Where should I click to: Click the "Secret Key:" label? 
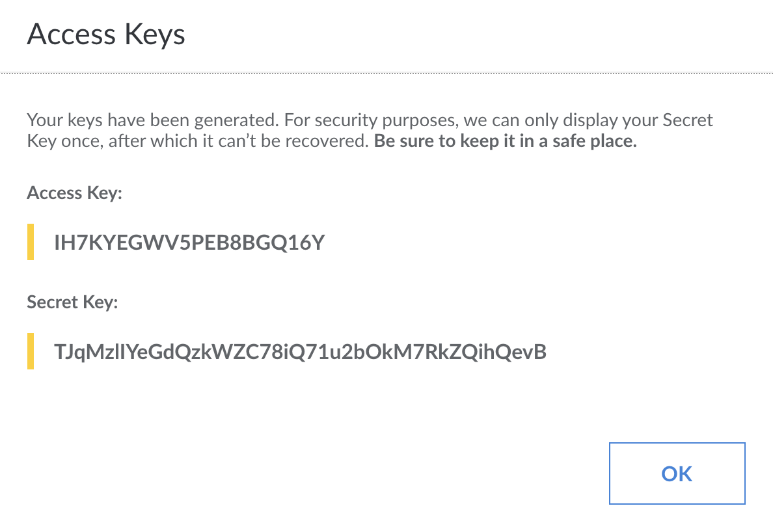click(x=72, y=302)
